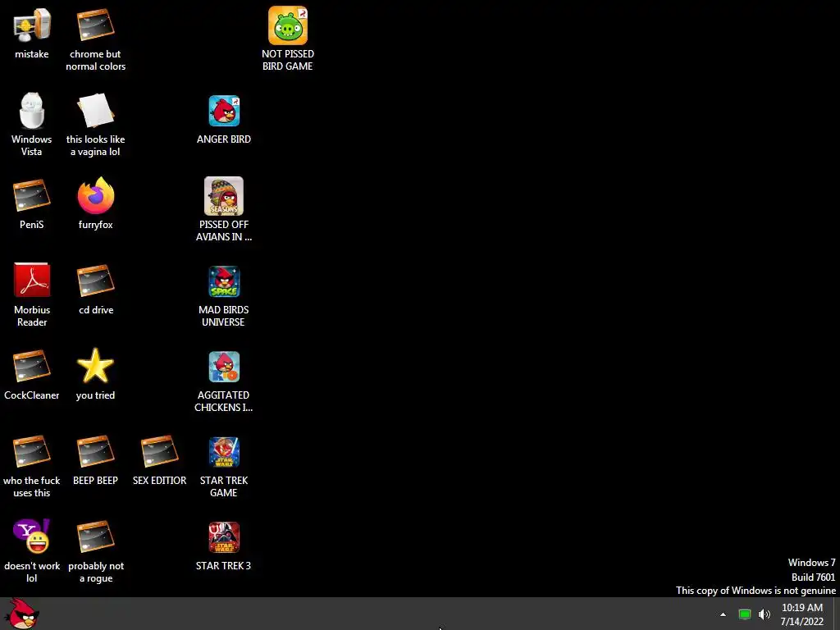Select 'probably not a rogue' icon
The width and height of the screenshot is (840, 630).
point(95,536)
